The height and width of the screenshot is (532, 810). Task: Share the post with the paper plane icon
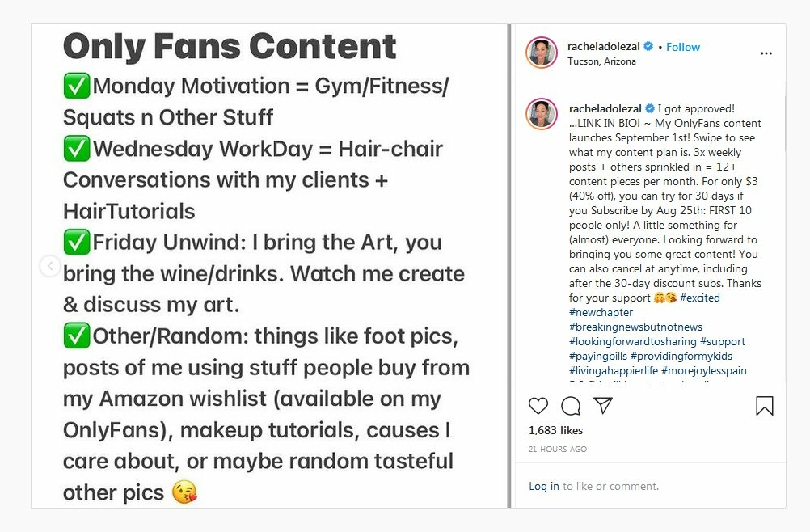tap(603, 406)
